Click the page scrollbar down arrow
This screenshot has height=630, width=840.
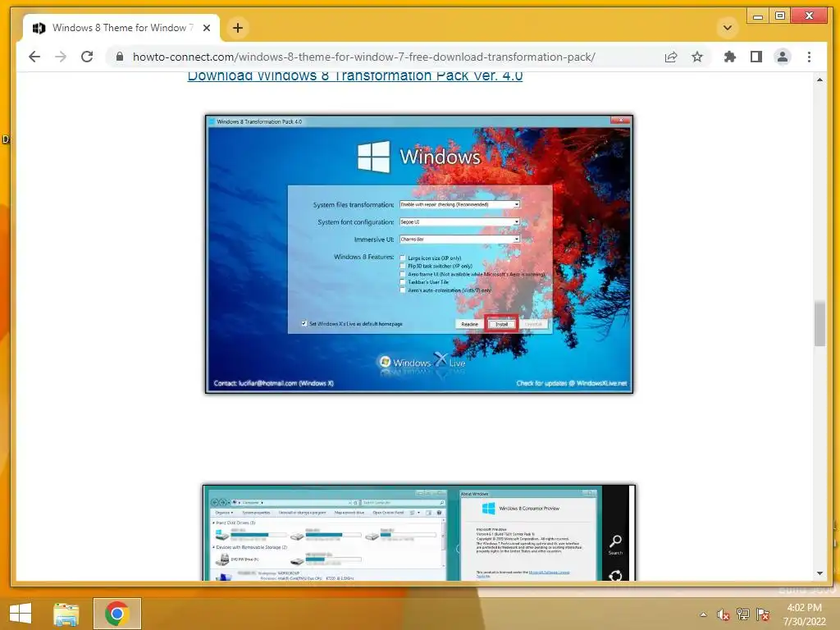(819, 573)
